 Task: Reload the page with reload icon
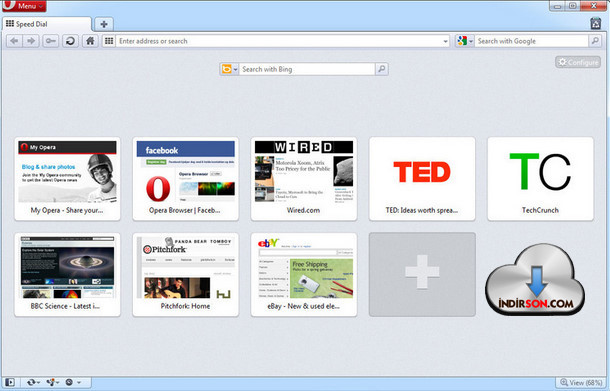(70, 41)
